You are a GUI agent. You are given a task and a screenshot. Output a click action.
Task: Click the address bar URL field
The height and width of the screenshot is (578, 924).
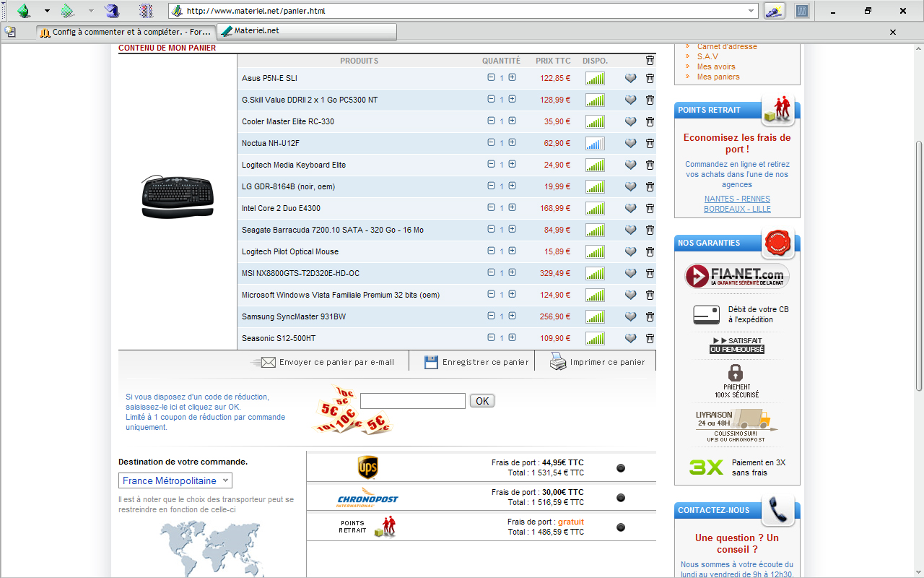tap(462, 11)
